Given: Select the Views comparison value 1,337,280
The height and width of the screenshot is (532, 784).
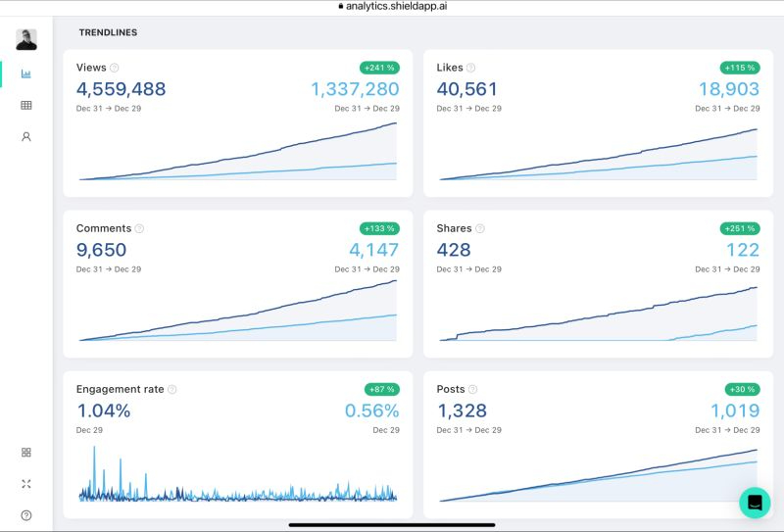Looking at the screenshot, I should pyautogui.click(x=355, y=89).
